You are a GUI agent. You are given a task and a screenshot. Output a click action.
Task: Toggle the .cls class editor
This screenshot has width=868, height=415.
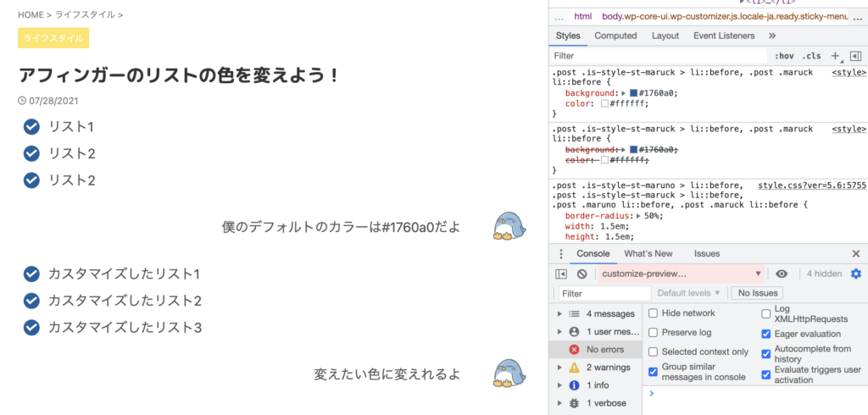[x=811, y=56]
